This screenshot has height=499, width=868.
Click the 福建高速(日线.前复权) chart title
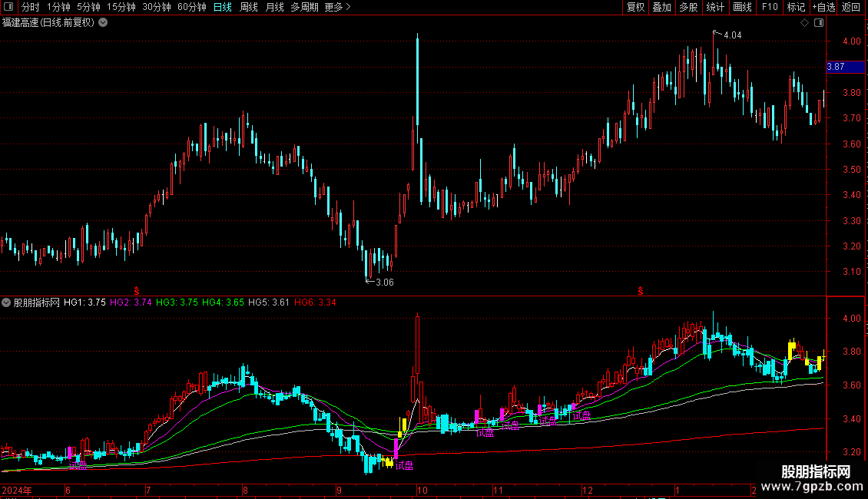coord(48,23)
